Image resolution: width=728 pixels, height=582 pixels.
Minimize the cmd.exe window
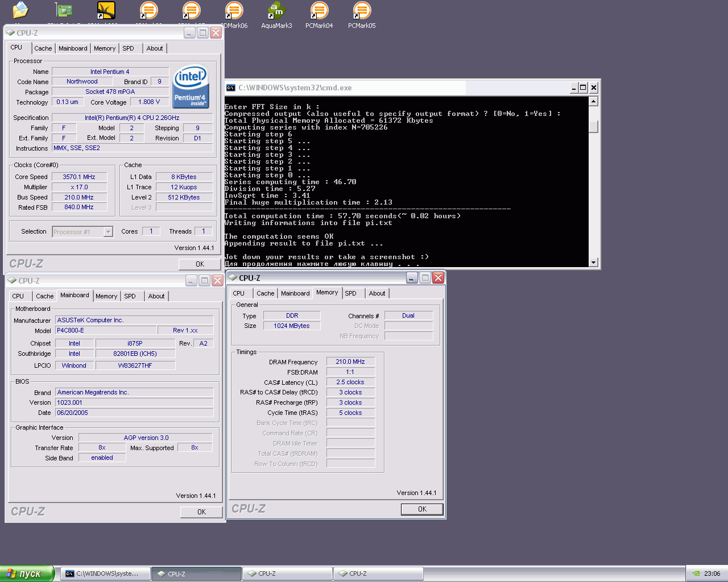(574, 88)
